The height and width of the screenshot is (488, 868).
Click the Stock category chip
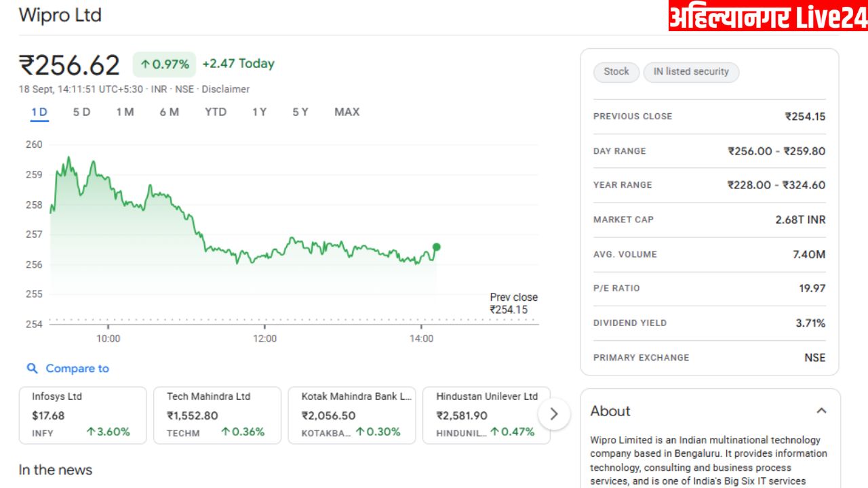(x=616, y=72)
